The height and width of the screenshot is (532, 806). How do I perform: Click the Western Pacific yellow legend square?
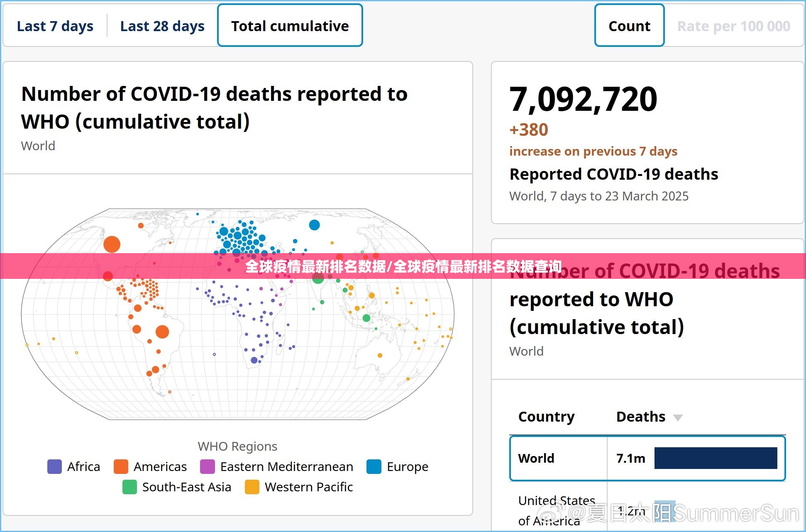tap(252, 487)
